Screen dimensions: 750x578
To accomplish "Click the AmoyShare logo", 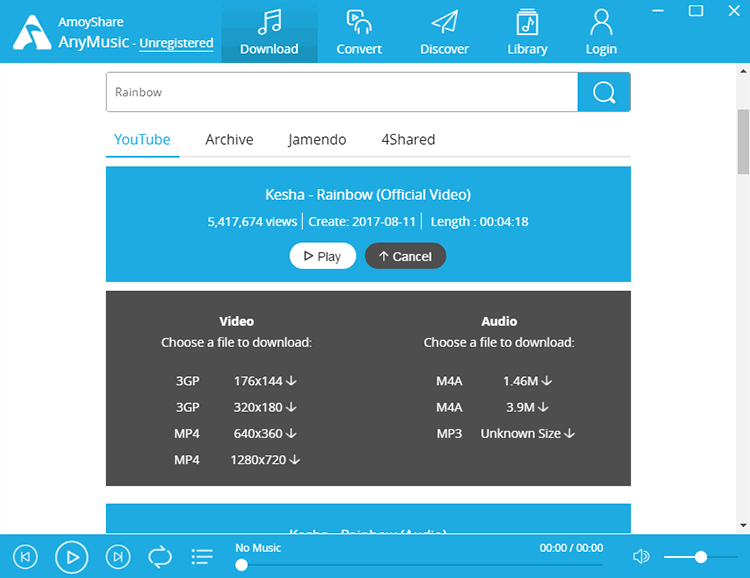I will click(32, 33).
